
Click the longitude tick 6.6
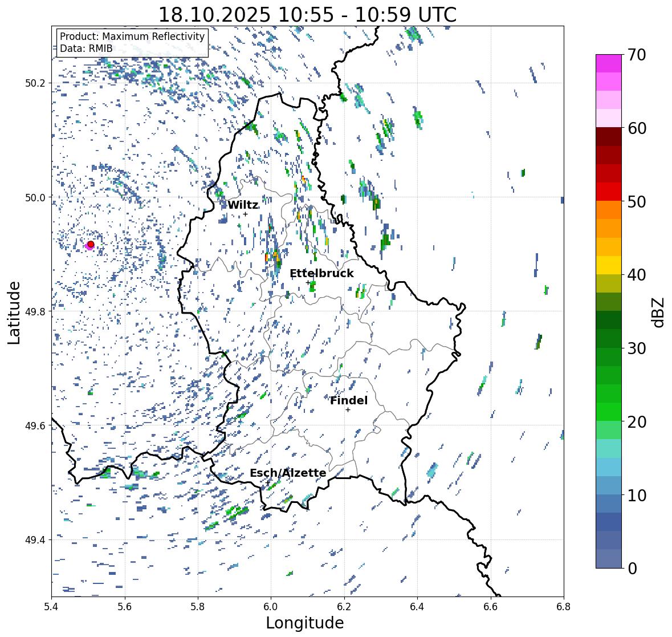point(491,607)
